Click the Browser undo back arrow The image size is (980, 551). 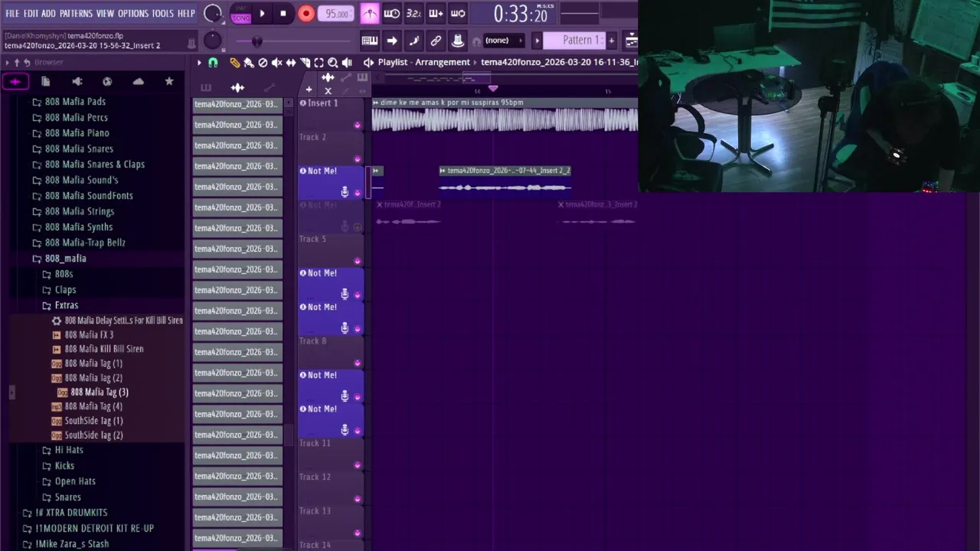(x=27, y=63)
